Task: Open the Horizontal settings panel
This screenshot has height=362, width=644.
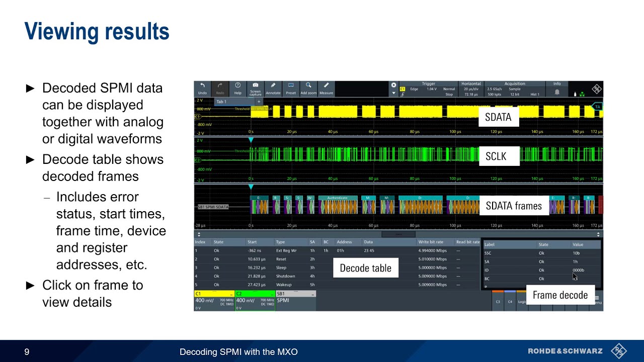Action: point(471,89)
